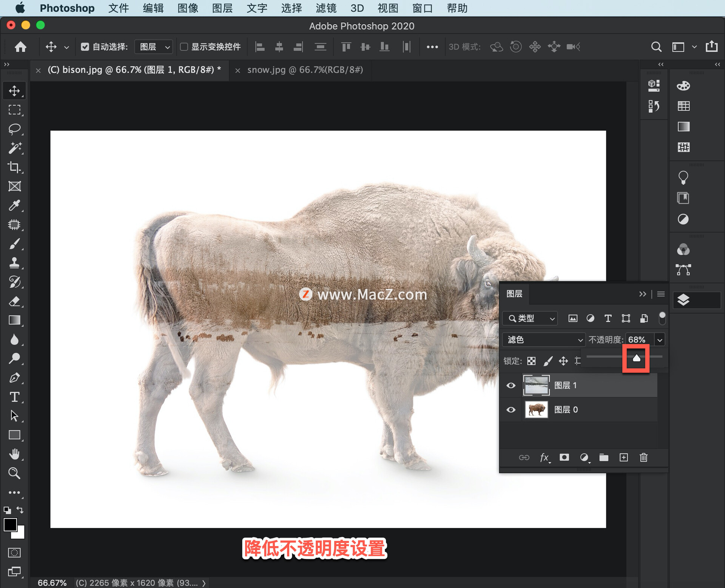Open the 滤色 blend mode dropdown
Viewport: 725px width, 588px height.
coord(544,340)
